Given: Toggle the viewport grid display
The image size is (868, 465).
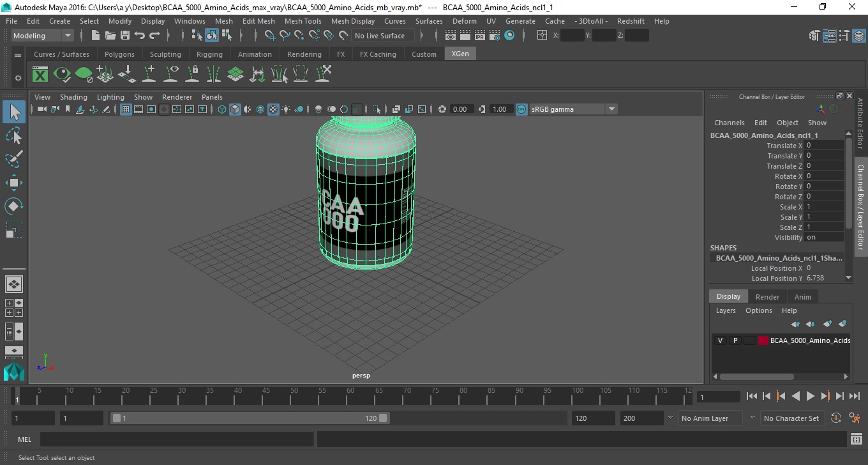Looking at the screenshot, I should [126, 109].
